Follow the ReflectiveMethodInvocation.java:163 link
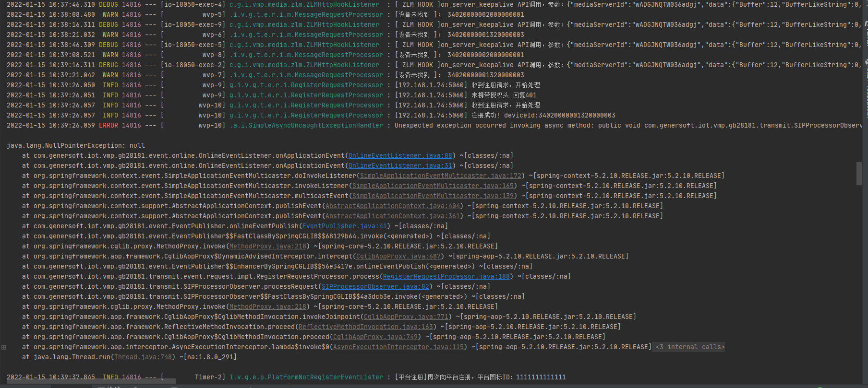 tap(366, 327)
